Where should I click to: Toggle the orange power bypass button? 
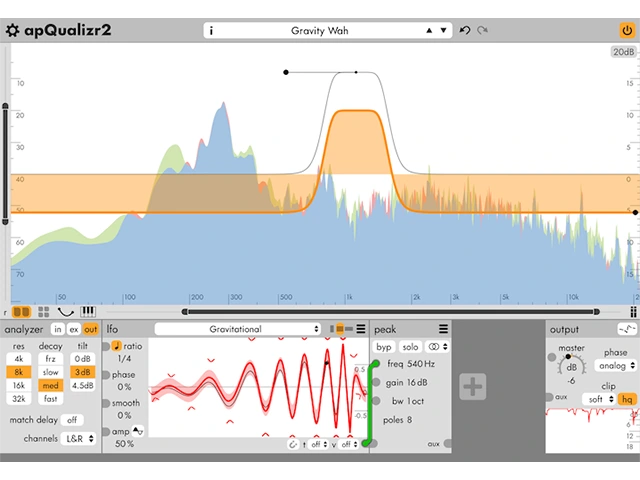[627, 31]
